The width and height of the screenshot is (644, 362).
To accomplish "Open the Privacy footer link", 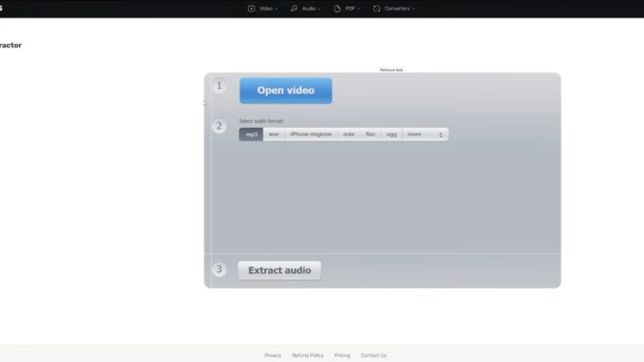I will point(273,356).
